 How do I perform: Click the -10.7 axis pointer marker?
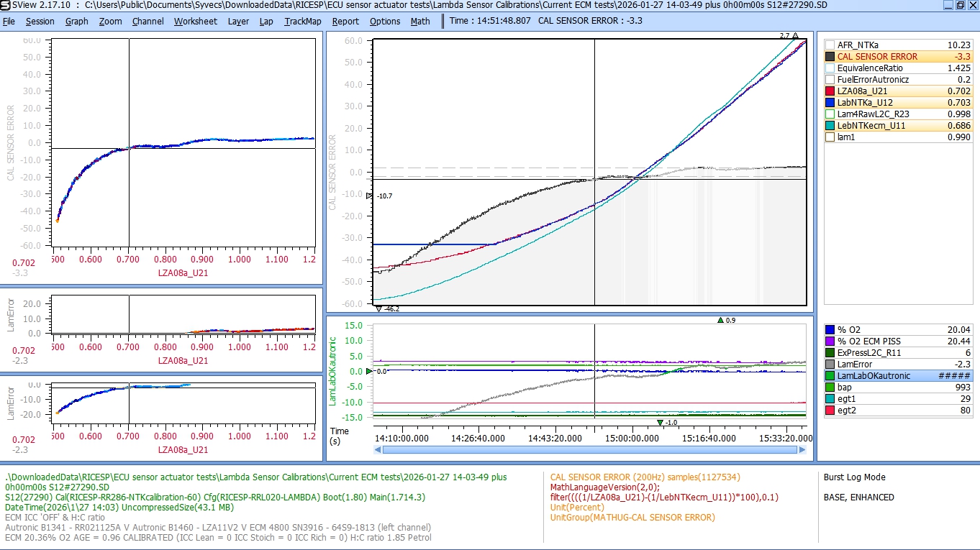click(x=370, y=196)
